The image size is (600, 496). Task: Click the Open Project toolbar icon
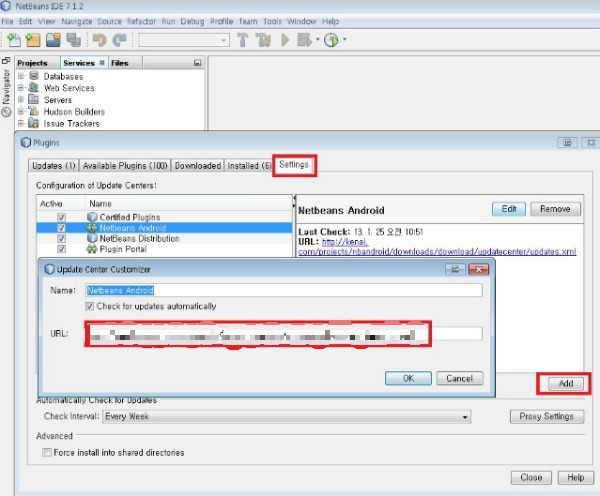pyautogui.click(x=53, y=40)
